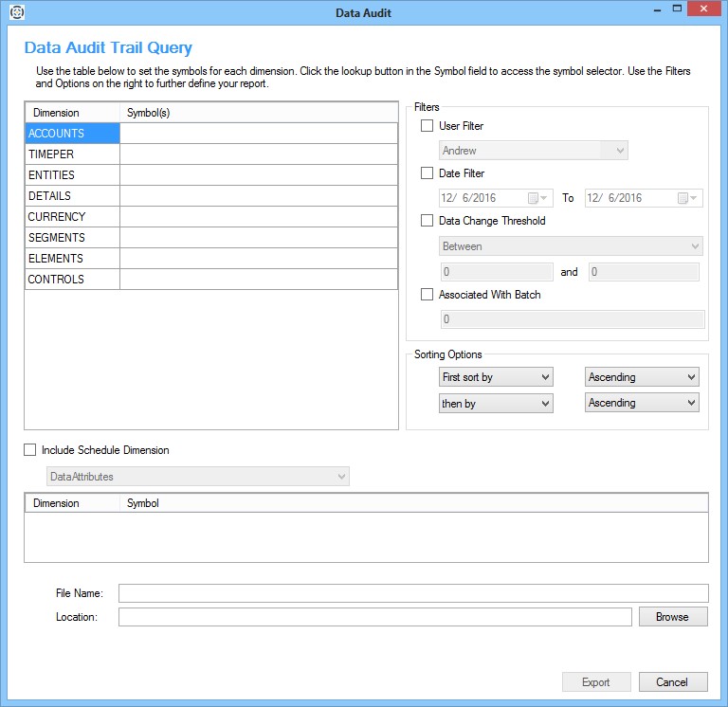Enable the User Filter checkbox
The height and width of the screenshot is (707, 728).
pyautogui.click(x=427, y=126)
